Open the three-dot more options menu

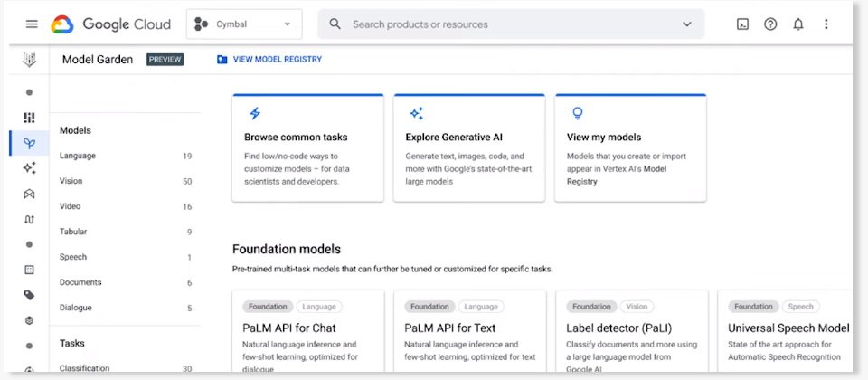click(x=826, y=24)
